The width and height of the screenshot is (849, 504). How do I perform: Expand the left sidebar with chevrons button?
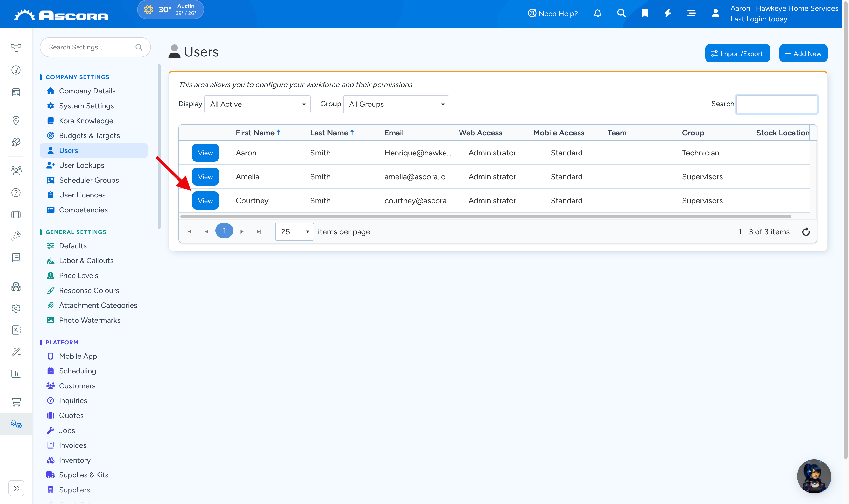16,488
